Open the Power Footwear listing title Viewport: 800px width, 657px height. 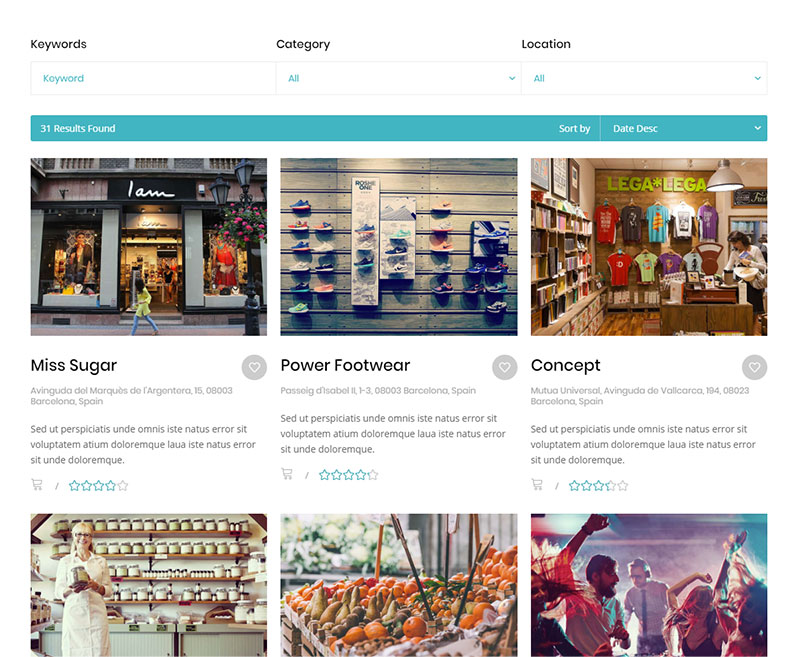pos(345,365)
